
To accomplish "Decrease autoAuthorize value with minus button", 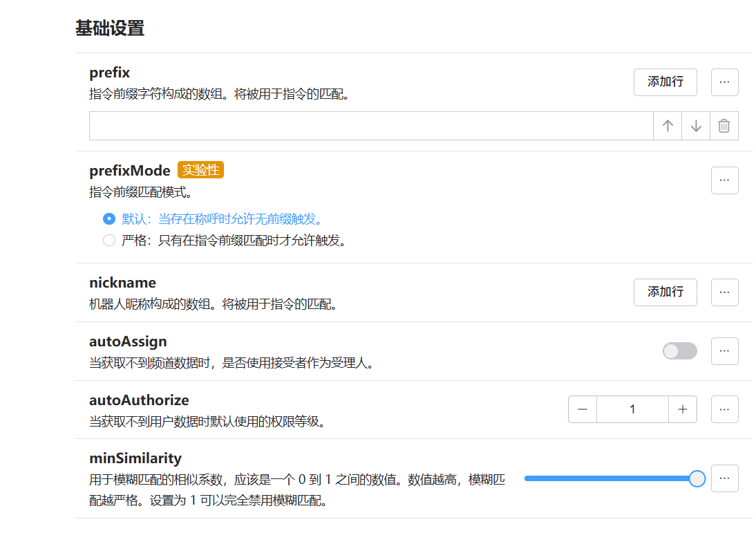I will click(x=583, y=409).
